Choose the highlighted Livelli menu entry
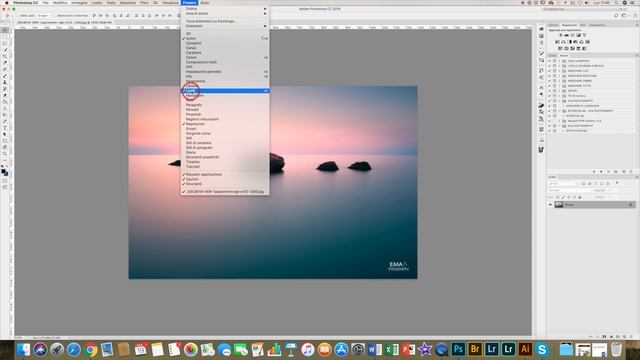 coord(224,91)
